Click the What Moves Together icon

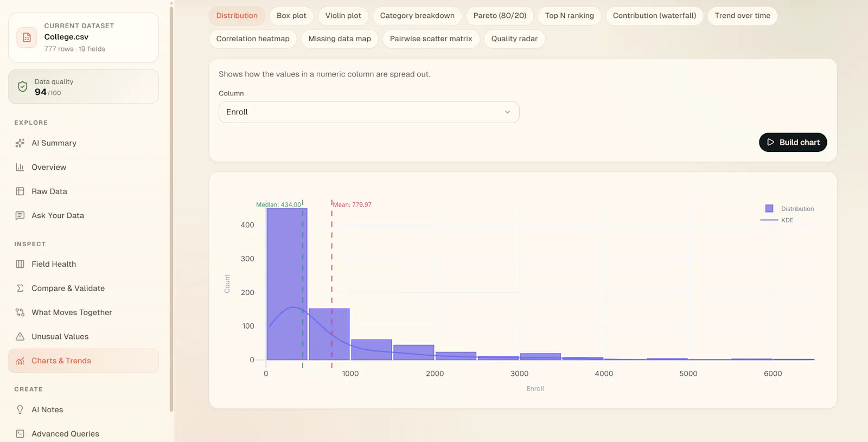(20, 312)
